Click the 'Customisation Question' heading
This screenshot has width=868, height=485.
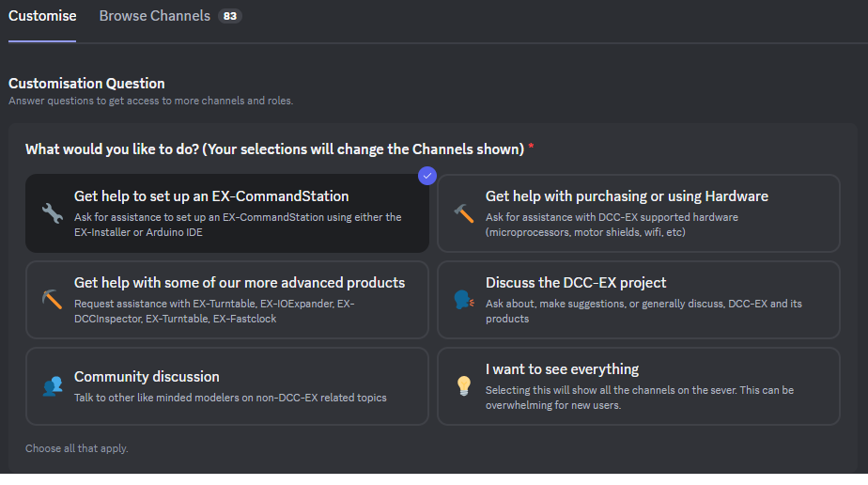86,83
